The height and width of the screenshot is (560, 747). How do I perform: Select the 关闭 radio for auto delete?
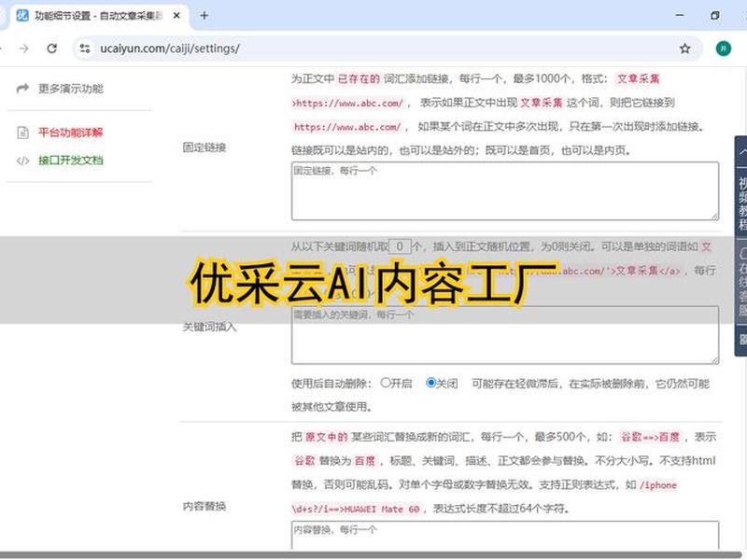pos(430,383)
